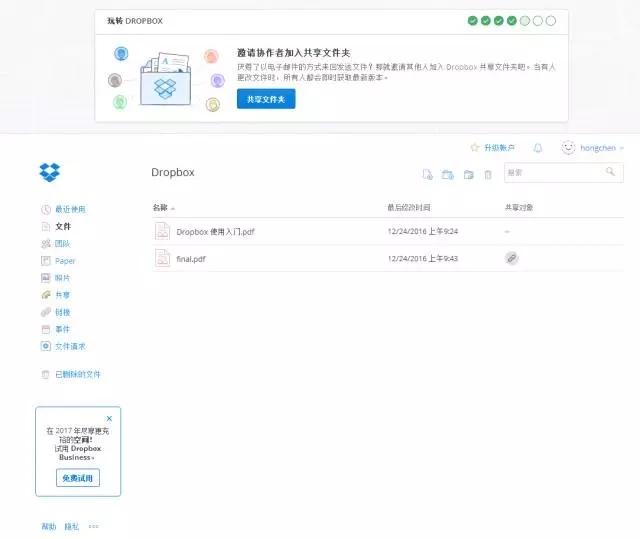Click the PDF icon for Dropbox 使用入门.pdf
The image size is (640, 539).
[x=162, y=231]
